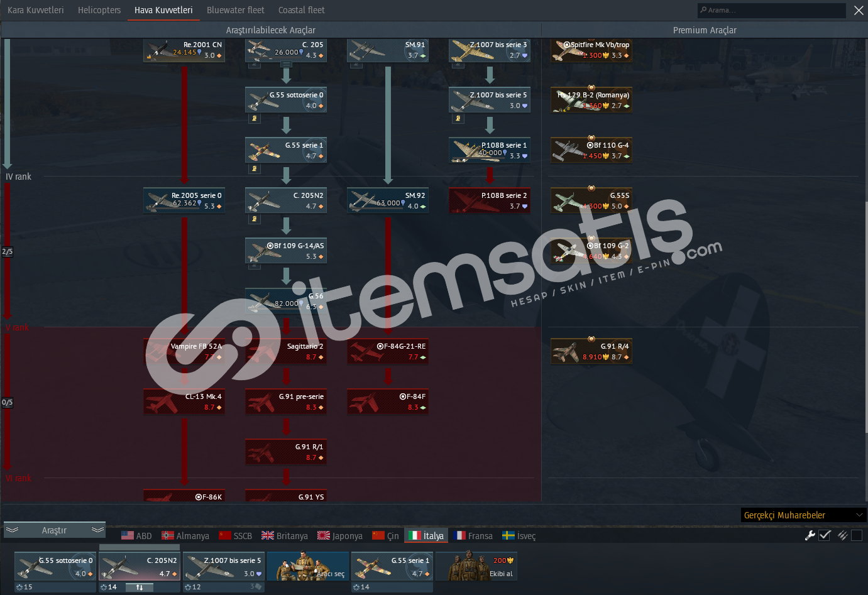
Task: Select premium Spitfire Mk Vb/trop card
Action: pyautogui.click(x=591, y=50)
